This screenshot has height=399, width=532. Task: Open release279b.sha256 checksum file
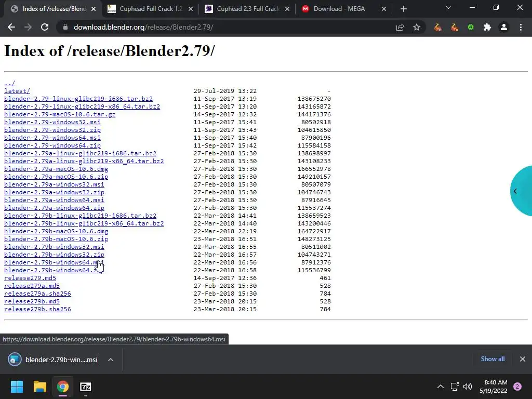[37, 310]
